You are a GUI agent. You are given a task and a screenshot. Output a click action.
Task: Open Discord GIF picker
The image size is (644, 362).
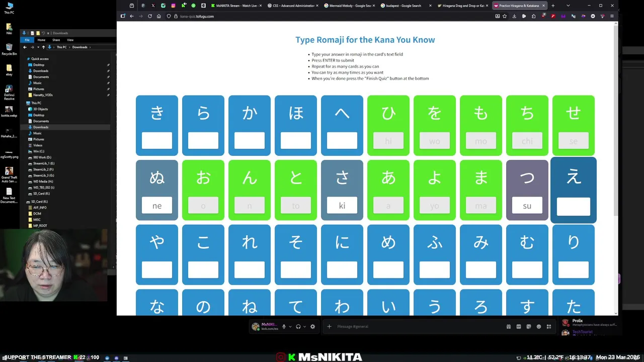pyautogui.click(x=519, y=326)
